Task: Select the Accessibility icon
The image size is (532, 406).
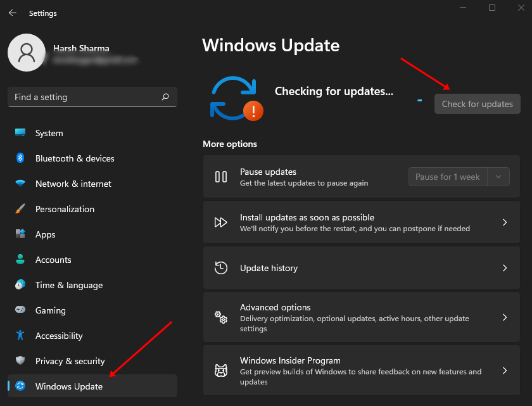Action: tap(20, 336)
